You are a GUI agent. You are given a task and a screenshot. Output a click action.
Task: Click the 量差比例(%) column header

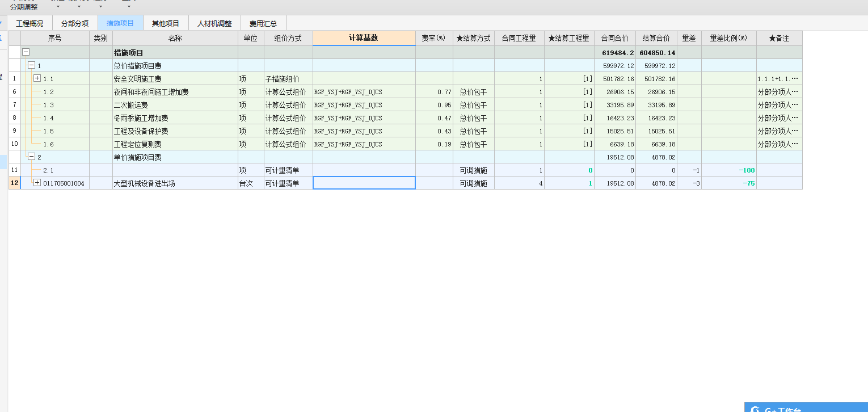[x=729, y=38]
